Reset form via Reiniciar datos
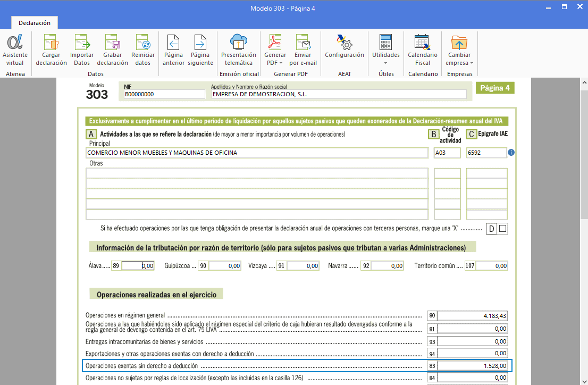 click(x=143, y=51)
